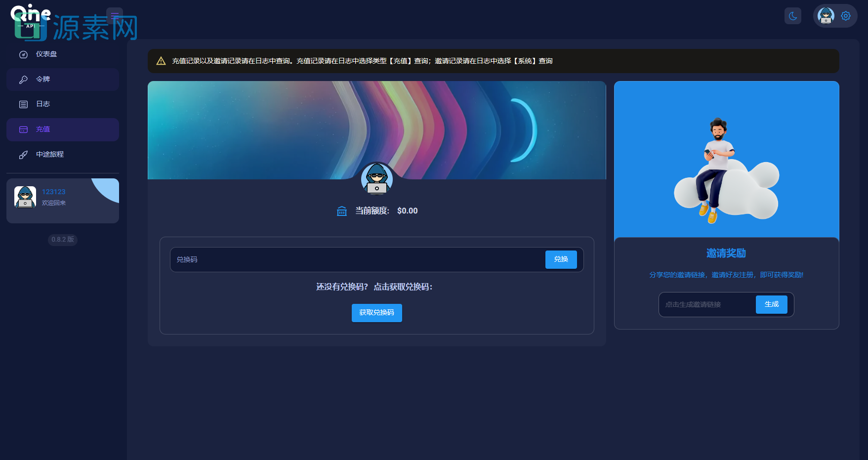Open settings via gear icon
This screenshot has height=460, width=868.
(x=846, y=16)
